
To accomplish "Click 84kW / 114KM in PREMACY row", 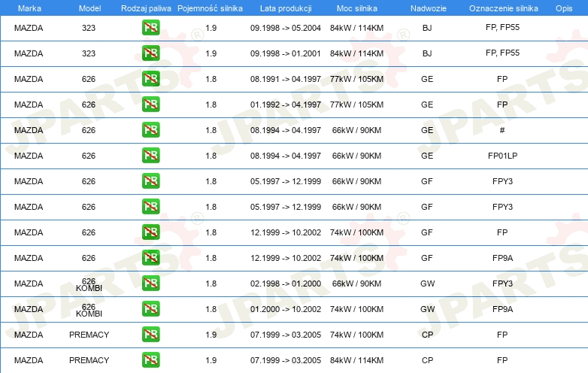I will (x=356, y=360).
